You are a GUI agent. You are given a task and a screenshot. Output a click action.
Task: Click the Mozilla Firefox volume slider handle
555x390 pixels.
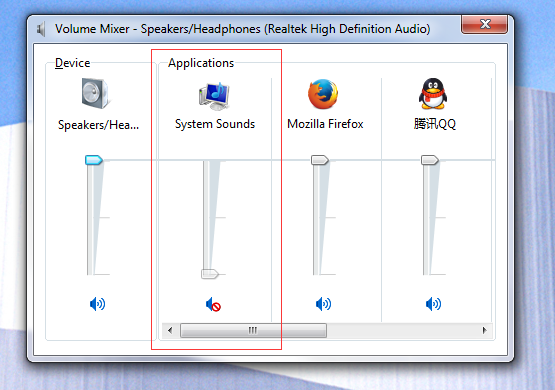pyautogui.click(x=320, y=160)
